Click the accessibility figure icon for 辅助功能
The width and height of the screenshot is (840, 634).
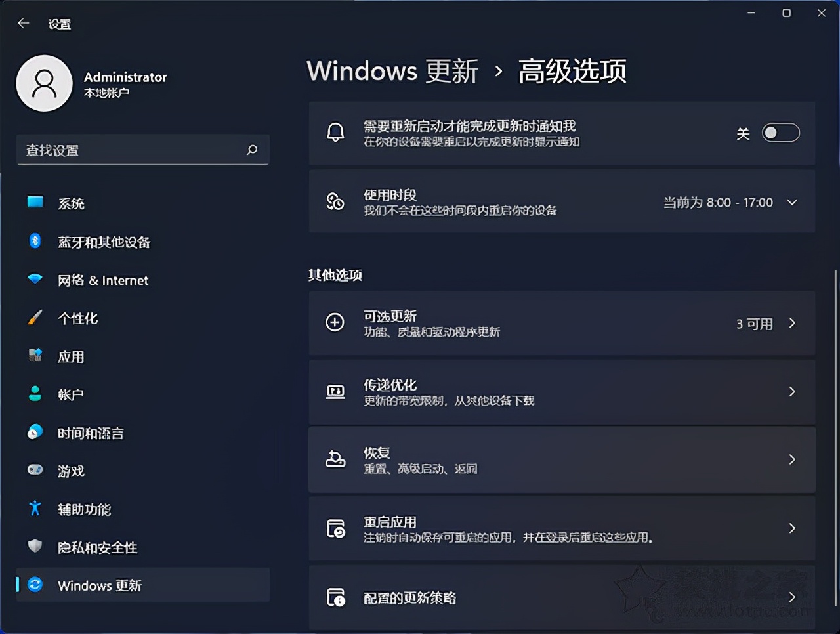point(35,508)
